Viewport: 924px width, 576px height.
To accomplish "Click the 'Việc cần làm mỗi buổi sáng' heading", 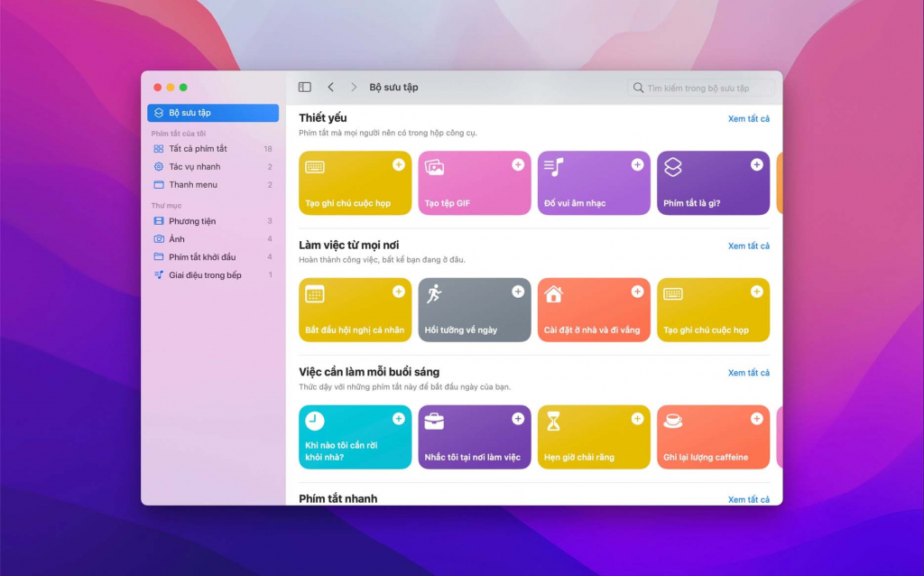I will tap(369, 372).
